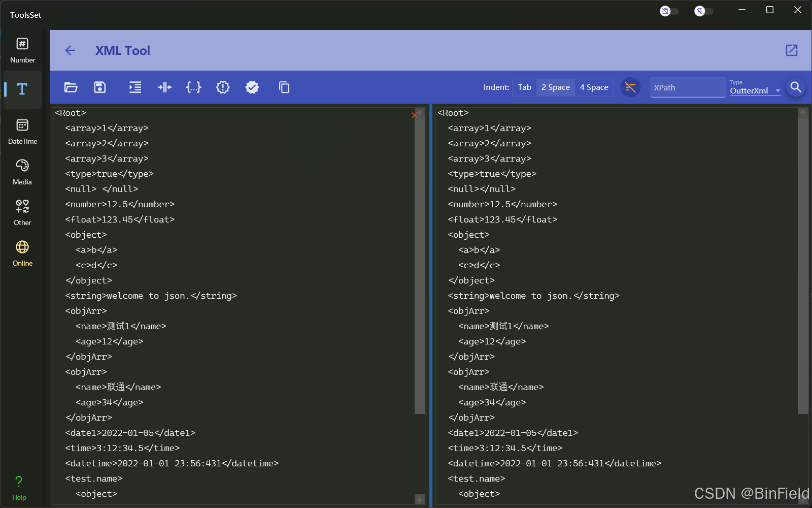Open the Media tools section
This screenshot has width=812, height=508.
[22, 172]
